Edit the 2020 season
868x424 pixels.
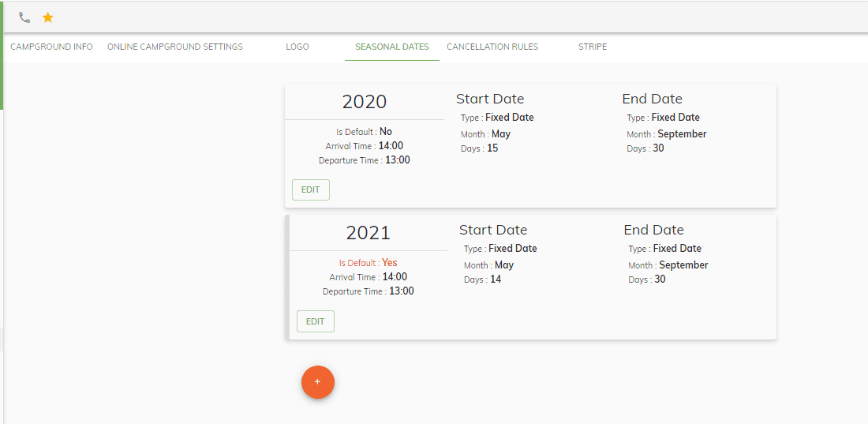tap(311, 189)
